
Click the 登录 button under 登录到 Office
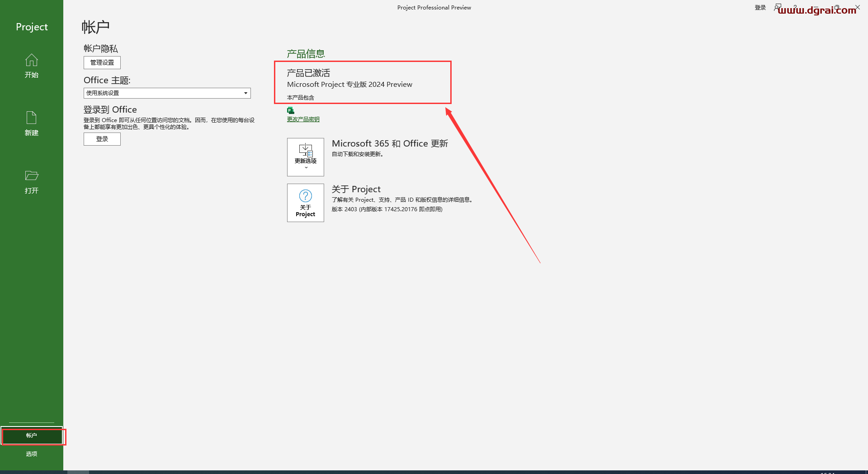click(x=102, y=139)
